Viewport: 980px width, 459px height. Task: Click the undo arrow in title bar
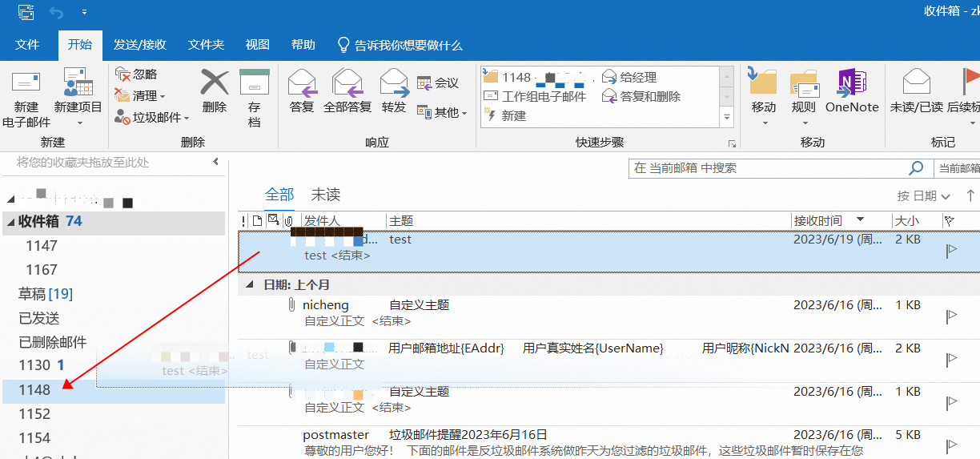pos(57,12)
